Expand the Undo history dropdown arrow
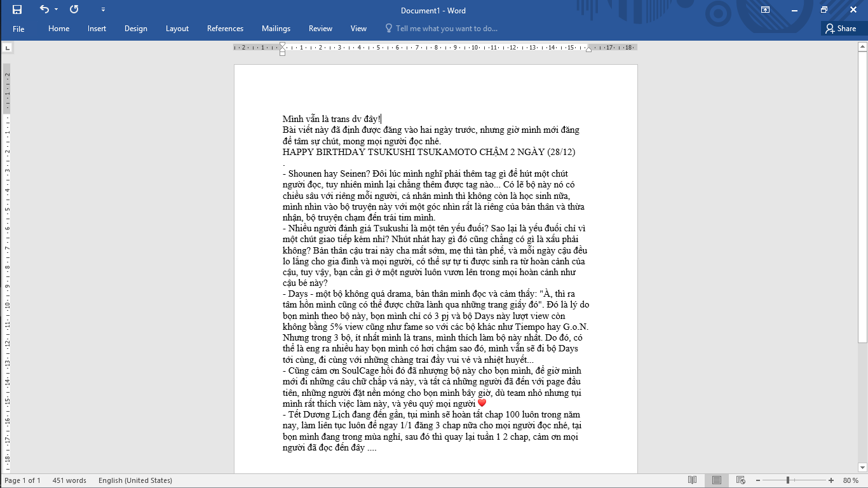Image resolution: width=868 pixels, height=488 pixels. point(57,10)
